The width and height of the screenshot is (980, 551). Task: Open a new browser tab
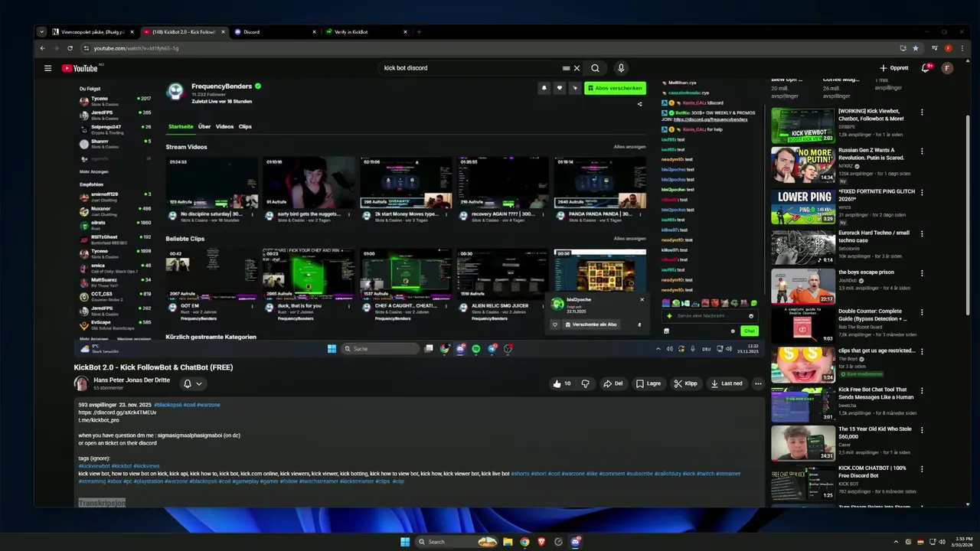click(x=419, y=32)
